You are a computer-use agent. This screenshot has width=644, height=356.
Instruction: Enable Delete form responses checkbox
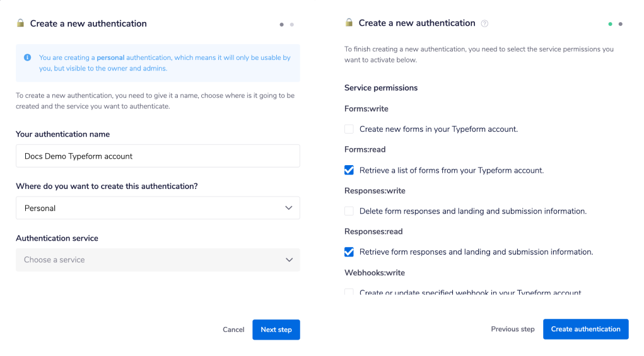pos(349,211)
